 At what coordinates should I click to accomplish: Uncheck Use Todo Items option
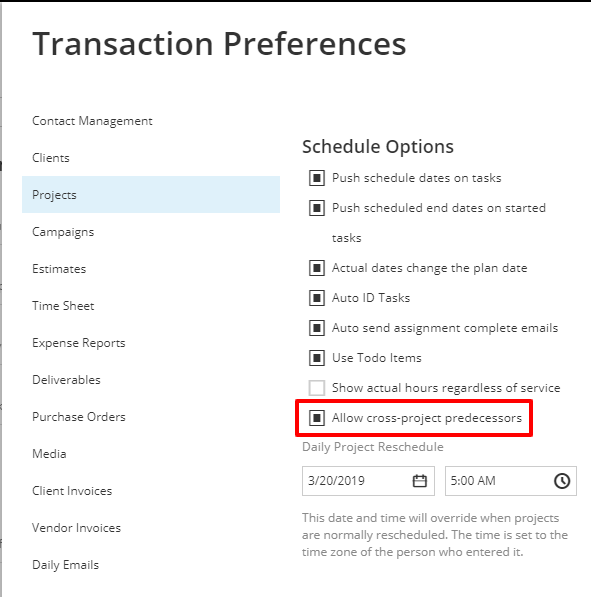[317, 358]
